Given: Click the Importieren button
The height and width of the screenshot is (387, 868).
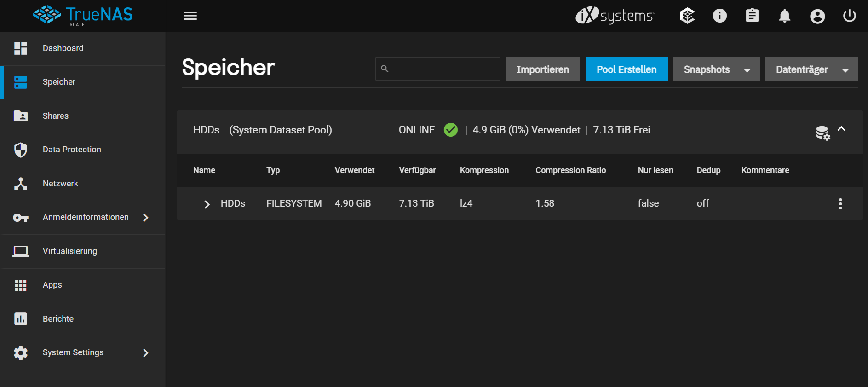Looking at the screenshot, I should 542,69.
